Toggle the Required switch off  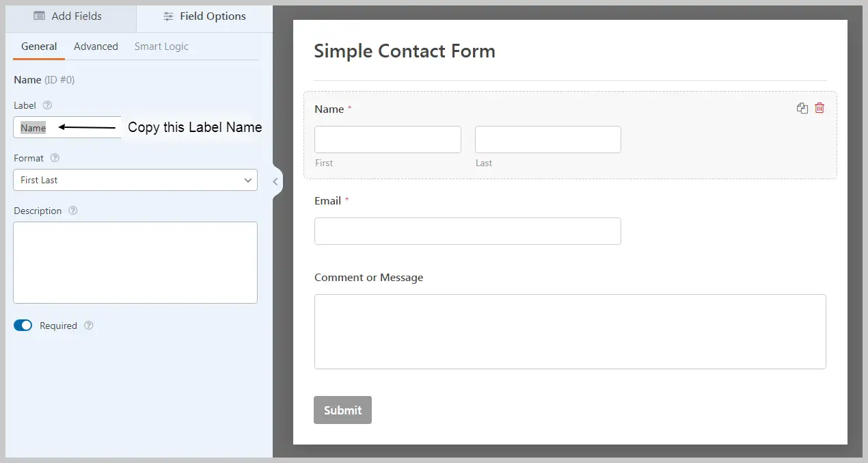pyautogui.click(x=23, y=326)
